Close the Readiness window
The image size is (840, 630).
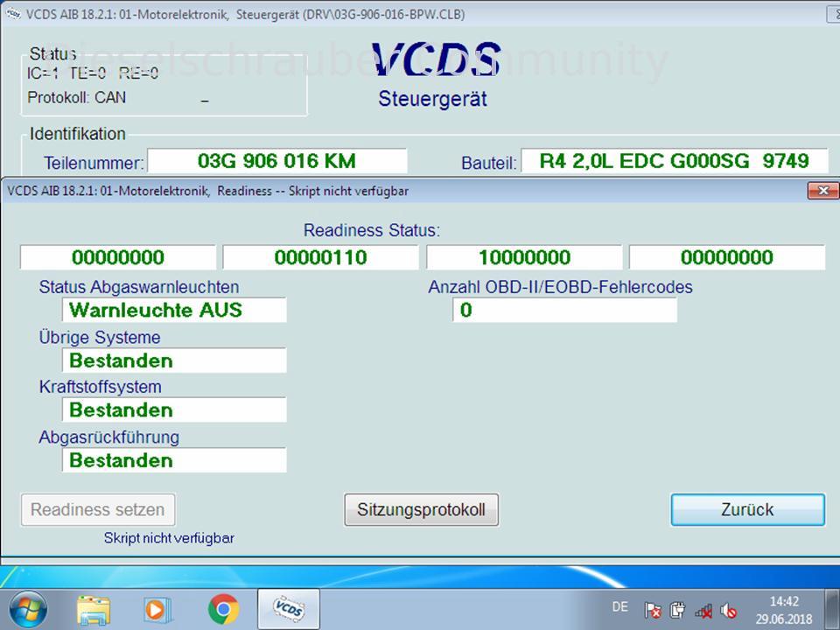[822, 191]
